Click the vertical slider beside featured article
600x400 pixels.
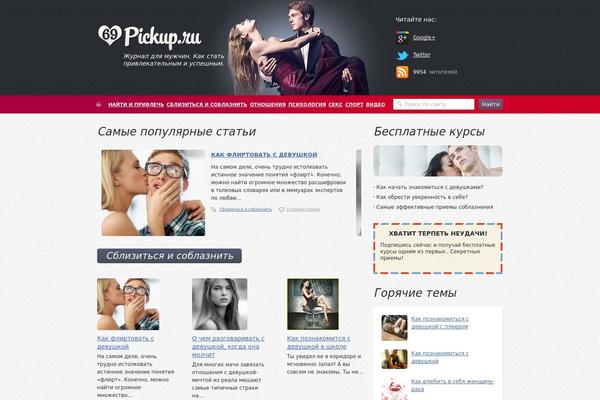359,193
